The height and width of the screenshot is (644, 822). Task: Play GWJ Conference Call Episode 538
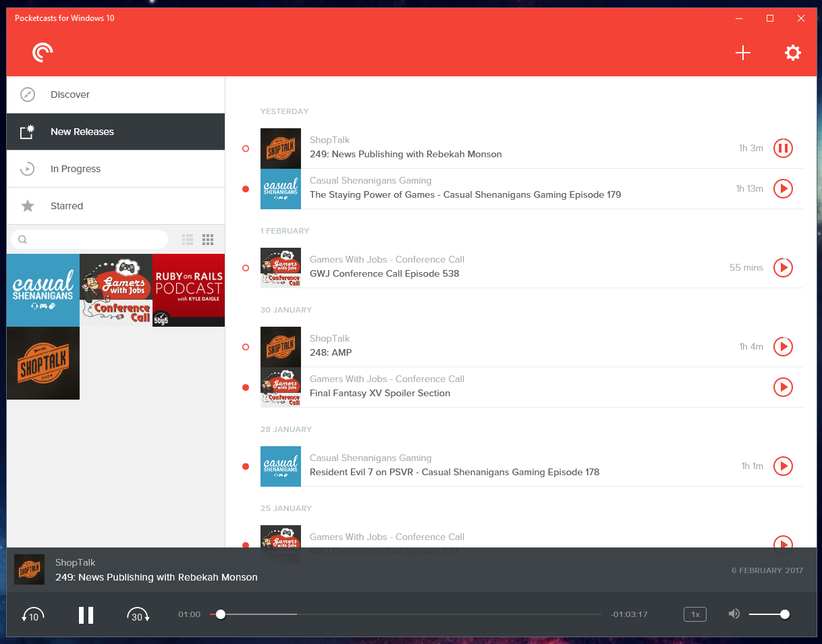783,267
